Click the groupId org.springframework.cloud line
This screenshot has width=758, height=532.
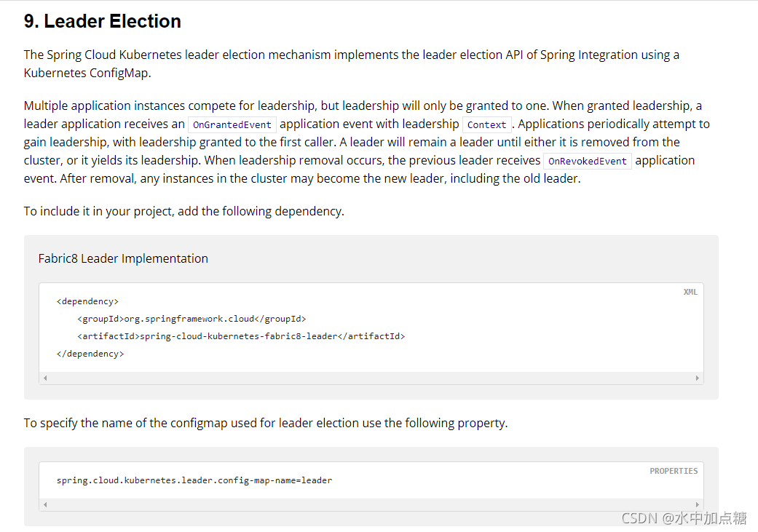(x=192, y=319)
